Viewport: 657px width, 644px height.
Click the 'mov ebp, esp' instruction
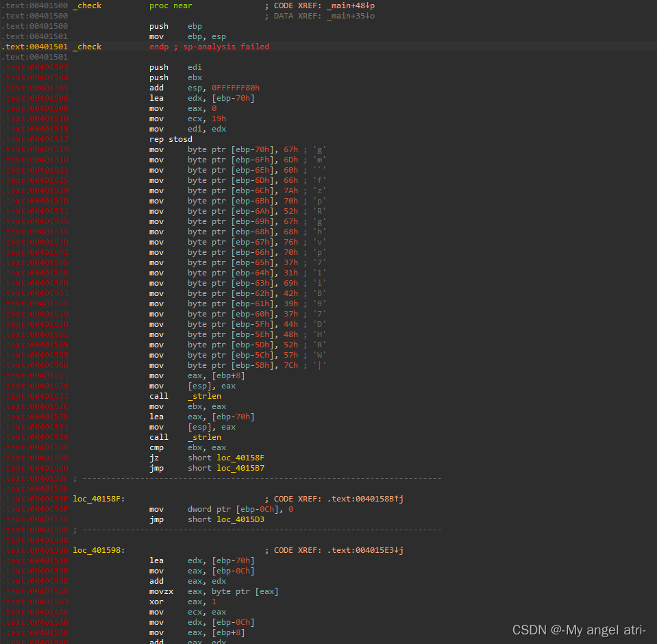[x=188, y=36]
